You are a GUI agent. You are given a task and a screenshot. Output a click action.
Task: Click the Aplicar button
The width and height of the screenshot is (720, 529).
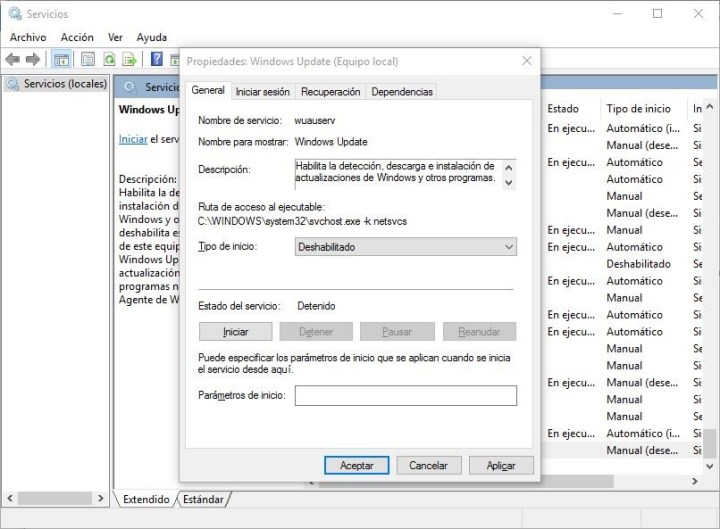(x=501, y=465)
